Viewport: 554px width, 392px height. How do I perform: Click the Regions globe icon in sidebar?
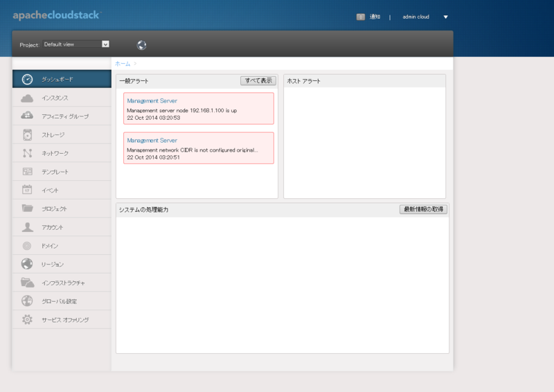pos(27,264)
